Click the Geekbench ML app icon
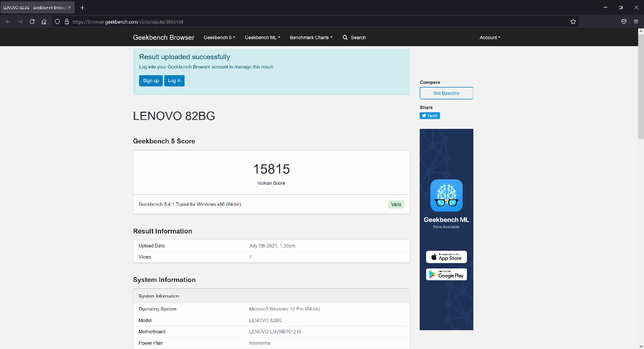Image resolution: width=644 pixels, height=349 pixels. (446, 195)
